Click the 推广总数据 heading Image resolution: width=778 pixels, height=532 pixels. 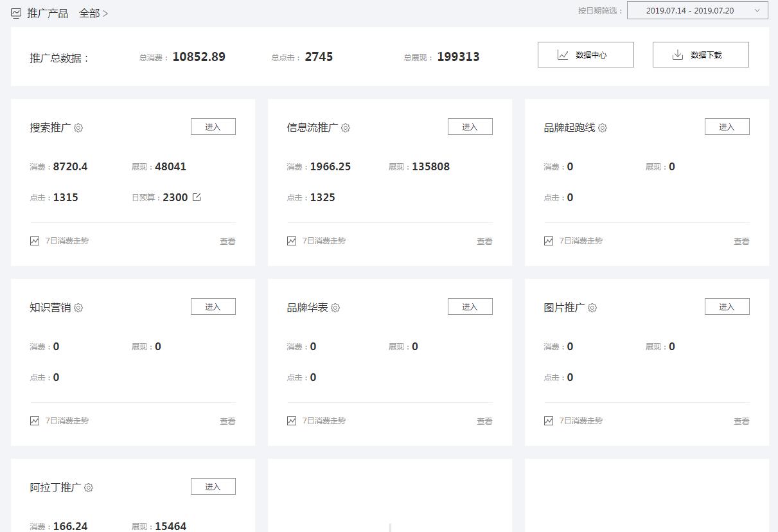pos(58,58)
